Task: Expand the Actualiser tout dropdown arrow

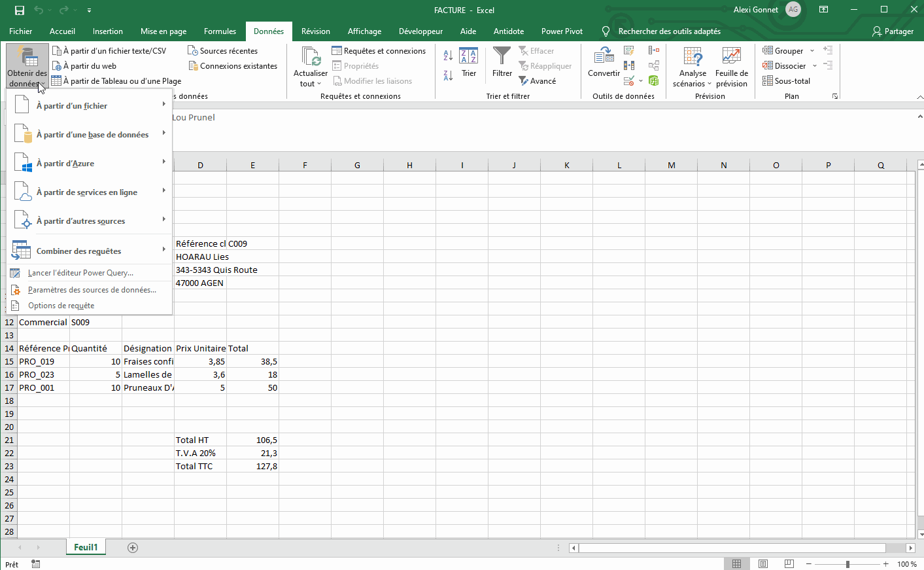Action: 318,84
